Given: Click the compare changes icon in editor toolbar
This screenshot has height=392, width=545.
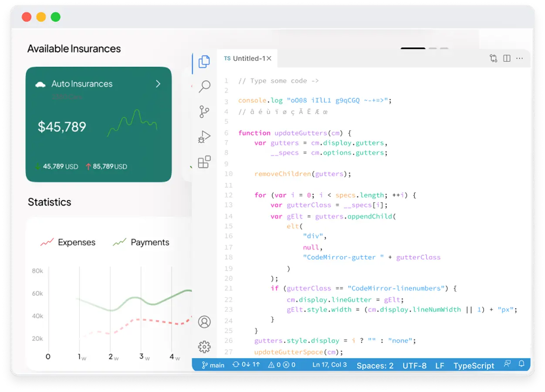Looking at the screenshot, I should point(493,58).
